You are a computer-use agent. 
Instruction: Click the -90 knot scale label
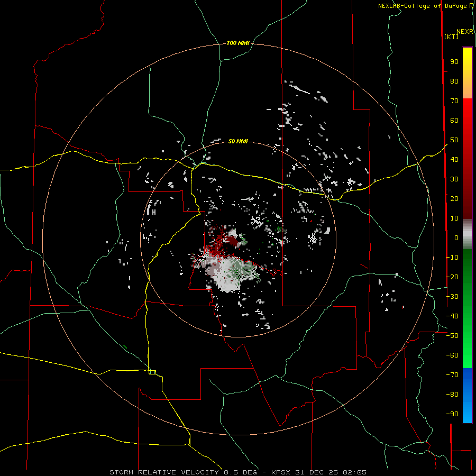pos(452,414)
